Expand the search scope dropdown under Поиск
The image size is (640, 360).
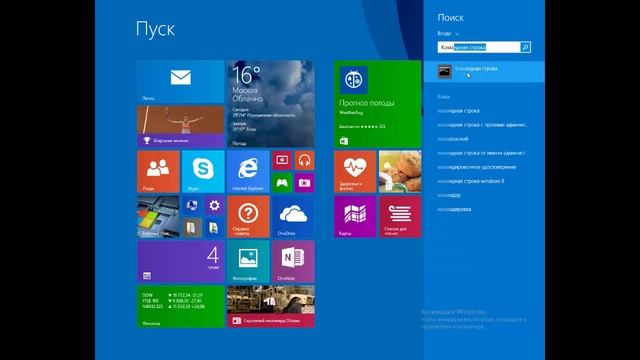click(x=448, y=33)
